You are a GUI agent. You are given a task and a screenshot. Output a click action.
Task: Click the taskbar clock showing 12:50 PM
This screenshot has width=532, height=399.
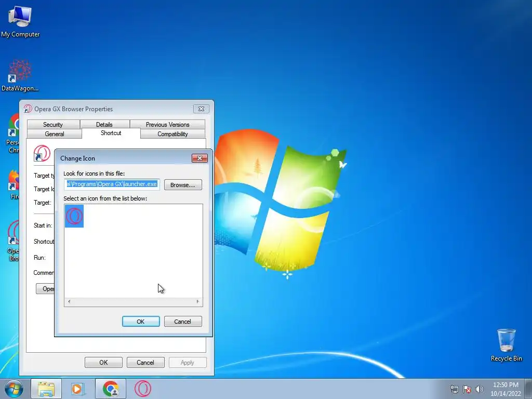point(506,389)
